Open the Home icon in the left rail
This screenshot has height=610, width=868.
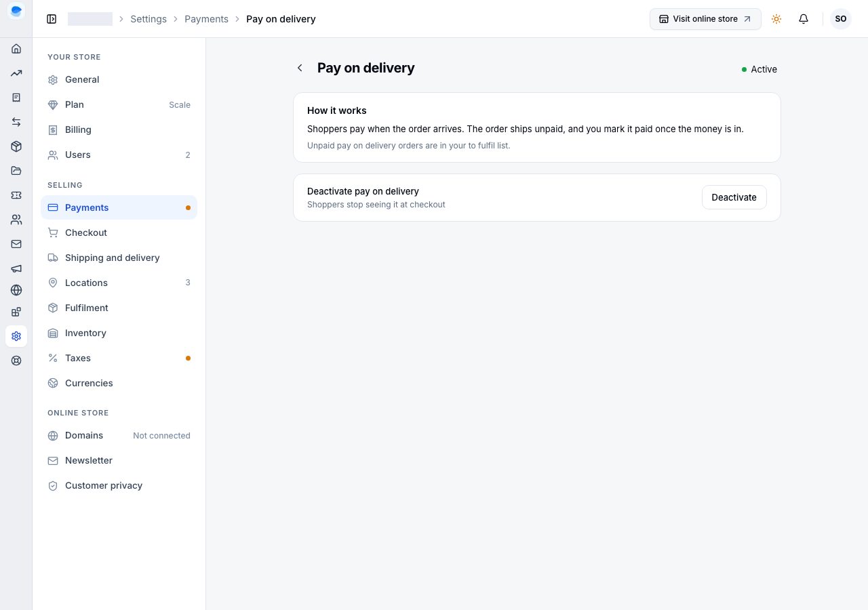point(16,49)
